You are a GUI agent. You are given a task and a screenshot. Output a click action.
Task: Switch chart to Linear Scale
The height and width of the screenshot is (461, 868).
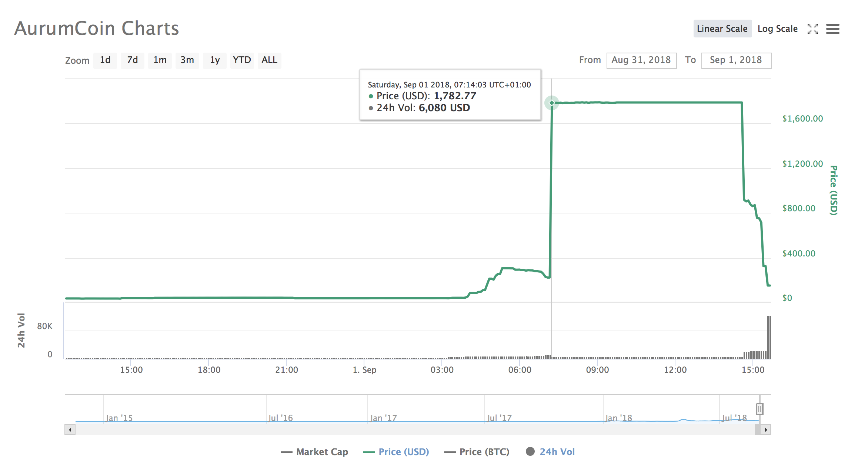coord(722,29)
